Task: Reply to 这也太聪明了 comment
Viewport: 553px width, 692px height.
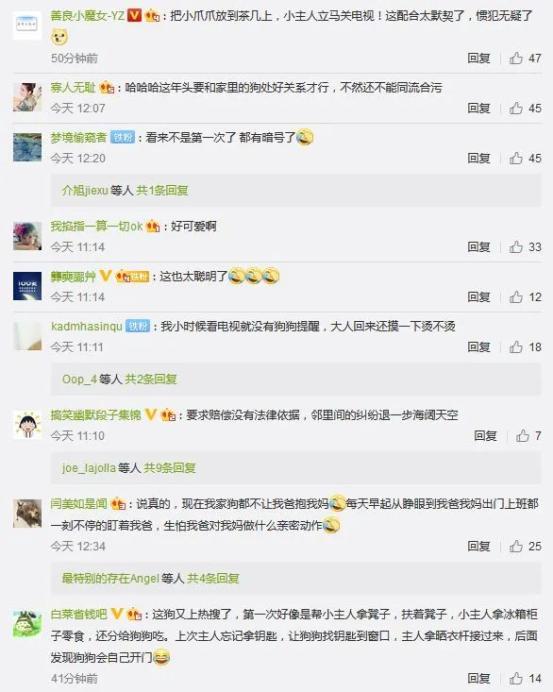Action: point(479,297)
